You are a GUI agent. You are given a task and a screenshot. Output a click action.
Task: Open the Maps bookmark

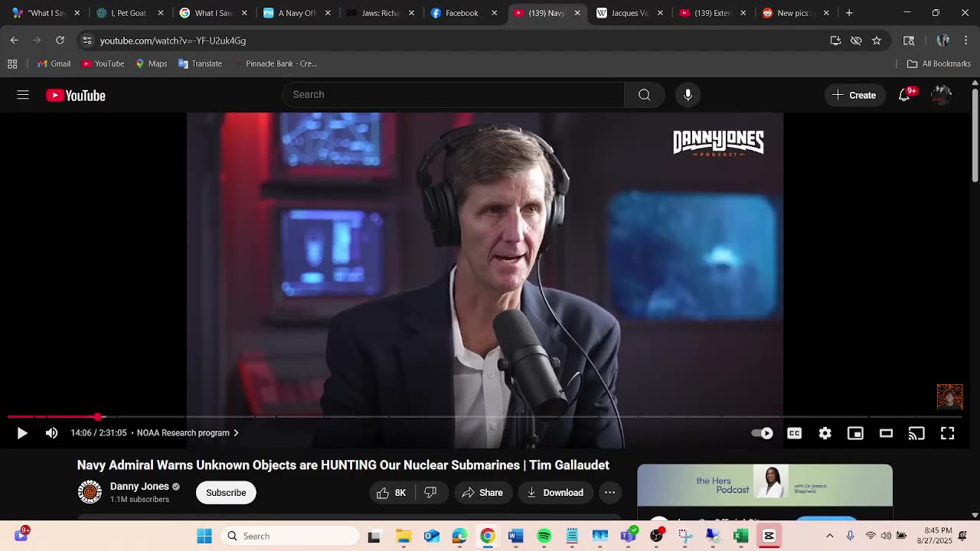pyautogui.click(x=151, y=64)
